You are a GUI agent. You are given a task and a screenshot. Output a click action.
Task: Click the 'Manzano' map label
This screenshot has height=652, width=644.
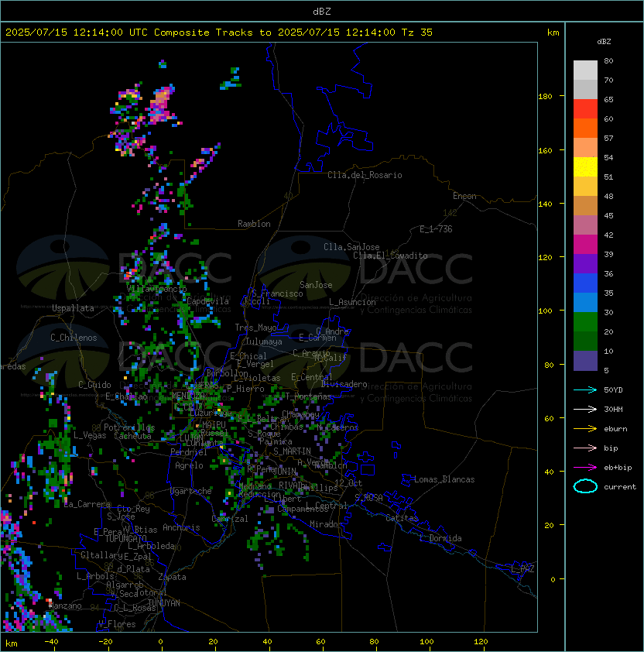click(65, 606)
